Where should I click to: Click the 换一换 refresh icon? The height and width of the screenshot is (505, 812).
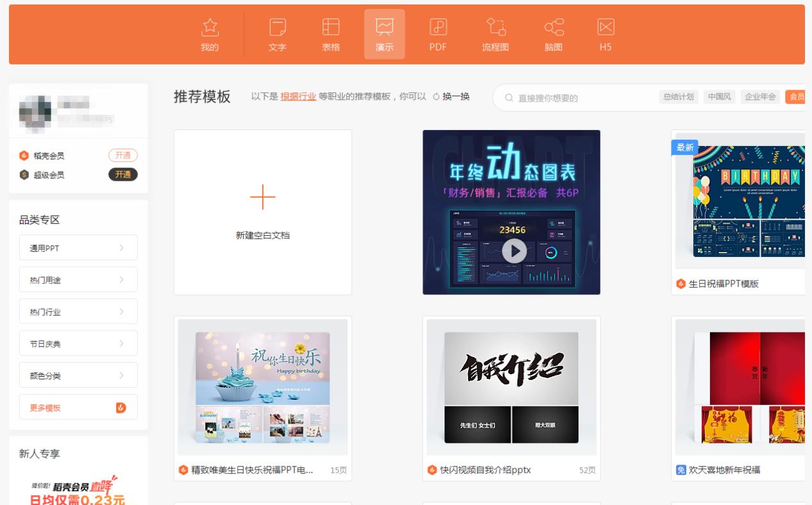pyautogui.click(x=436, y=97)
